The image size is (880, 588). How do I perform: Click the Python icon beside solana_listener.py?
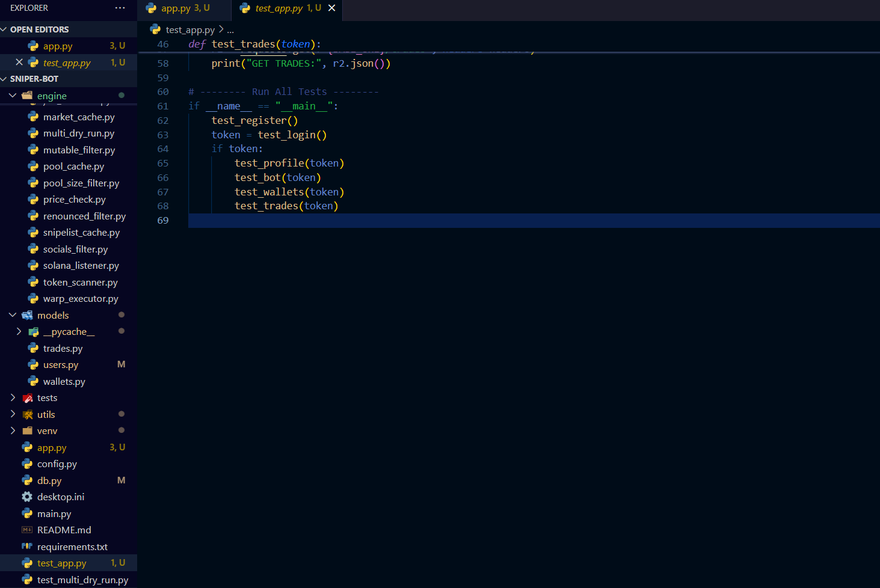(33, 265)
